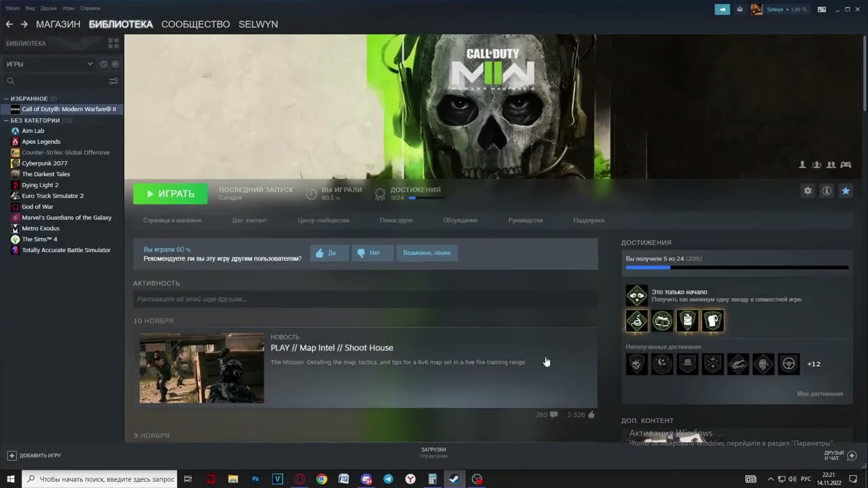Screen dimensions: 868x488
Task: Click the Selwyn profile avatar
Action: click(x=756, y=9)
